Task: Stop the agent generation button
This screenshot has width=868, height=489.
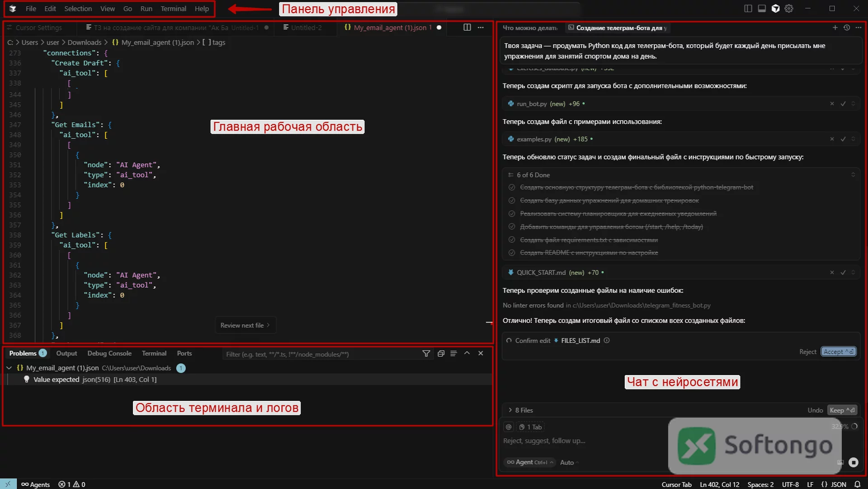Action: [x=854, y=462]
